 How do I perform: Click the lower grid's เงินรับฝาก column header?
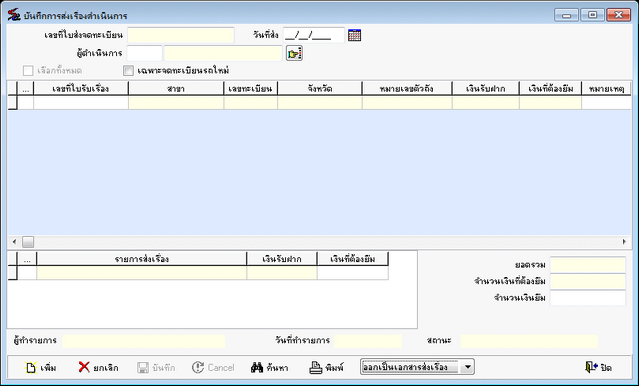pos(282,259)
